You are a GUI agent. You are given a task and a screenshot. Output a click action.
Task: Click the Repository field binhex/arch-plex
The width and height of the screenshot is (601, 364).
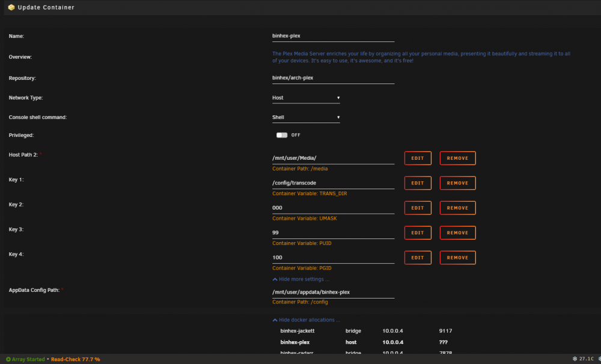pyautogui.click(x=333, y=78)
